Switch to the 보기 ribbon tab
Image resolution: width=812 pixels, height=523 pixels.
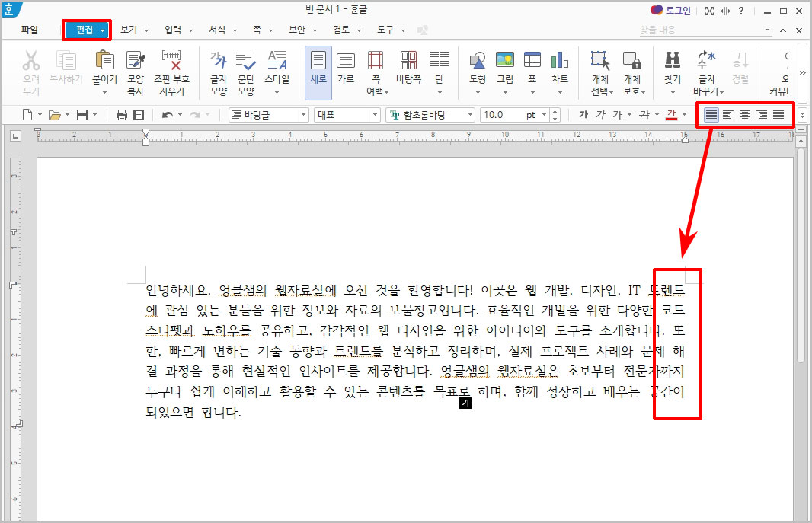(131, 30)
